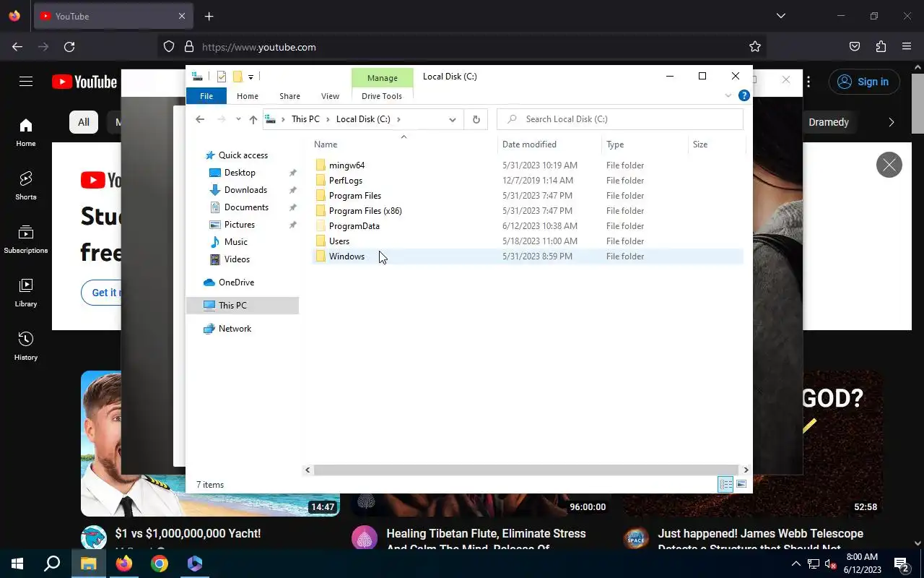The image size is (924, 578).
Task: Click the site security padlock icon
Action: (x=189, y=47)
